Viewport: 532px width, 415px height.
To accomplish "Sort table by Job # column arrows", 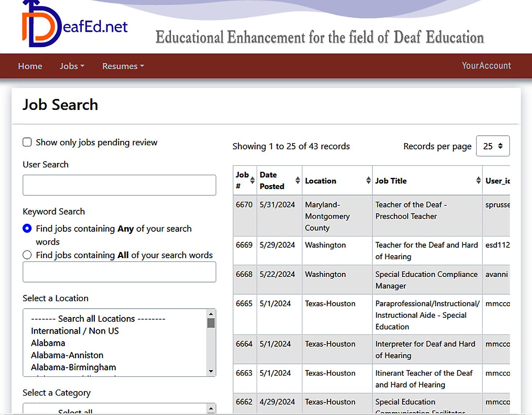I will pos(252,180).
